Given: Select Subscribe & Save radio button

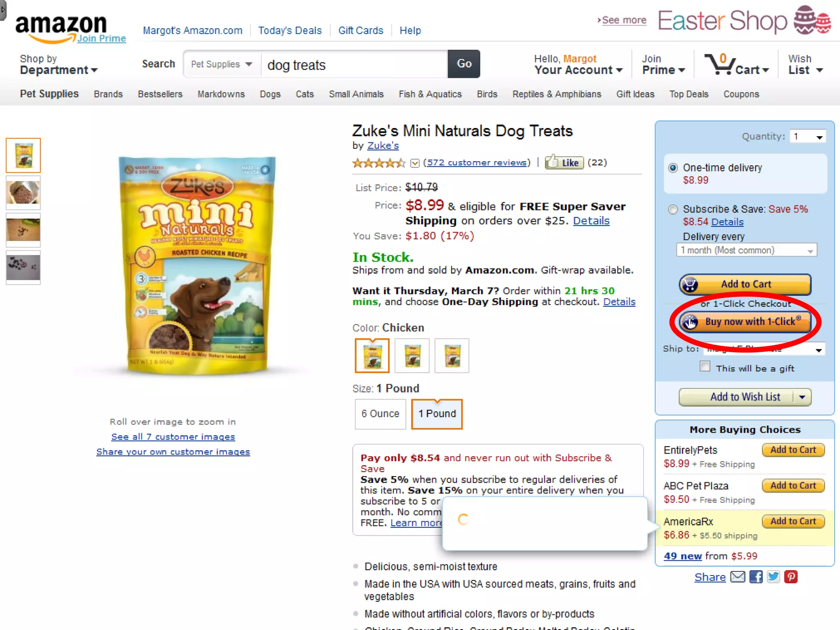Looking at the screenshot, I should pyautogui.click(x=673, y=210).
